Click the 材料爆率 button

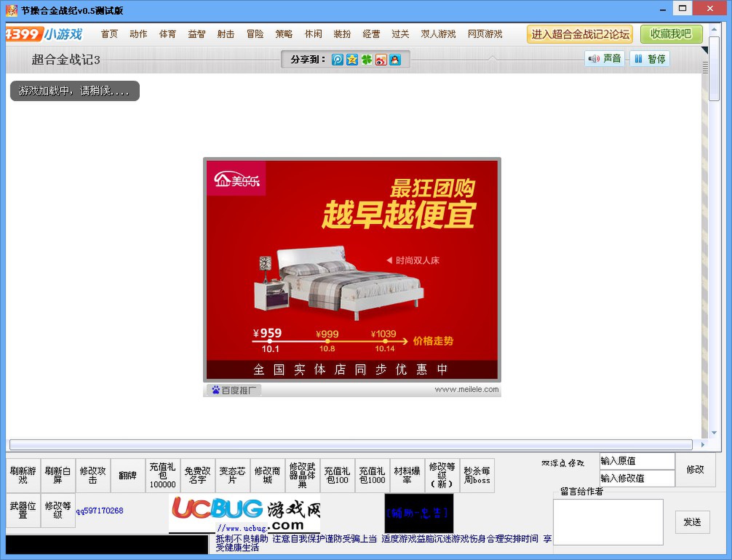click(x=407, y=475)
